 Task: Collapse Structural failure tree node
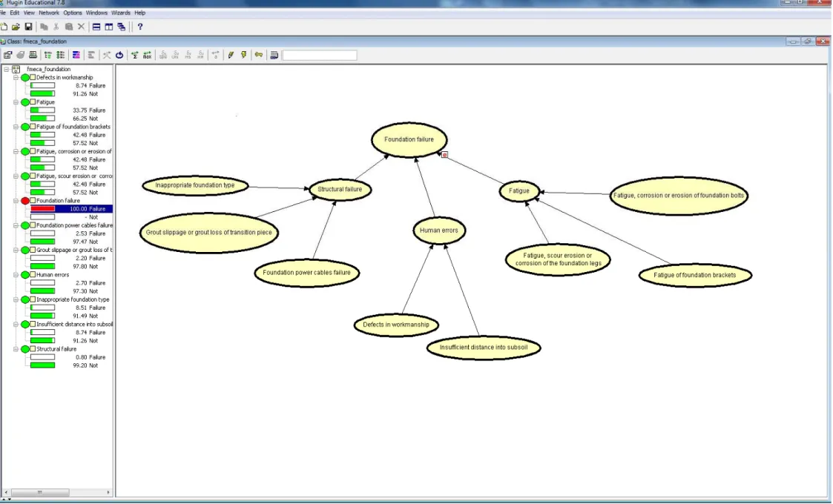[x=16, y=349]
